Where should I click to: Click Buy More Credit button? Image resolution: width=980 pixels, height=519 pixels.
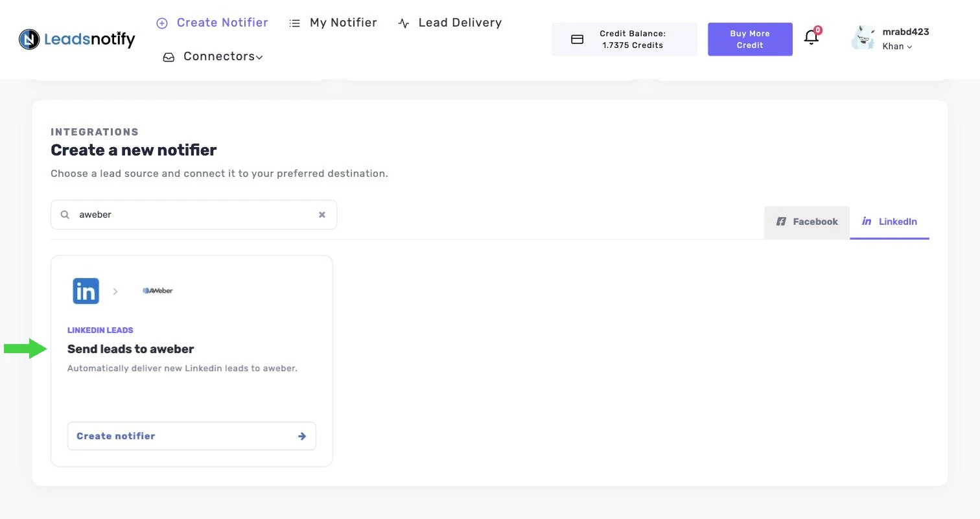pyautogui.click(x=750, y=40)
